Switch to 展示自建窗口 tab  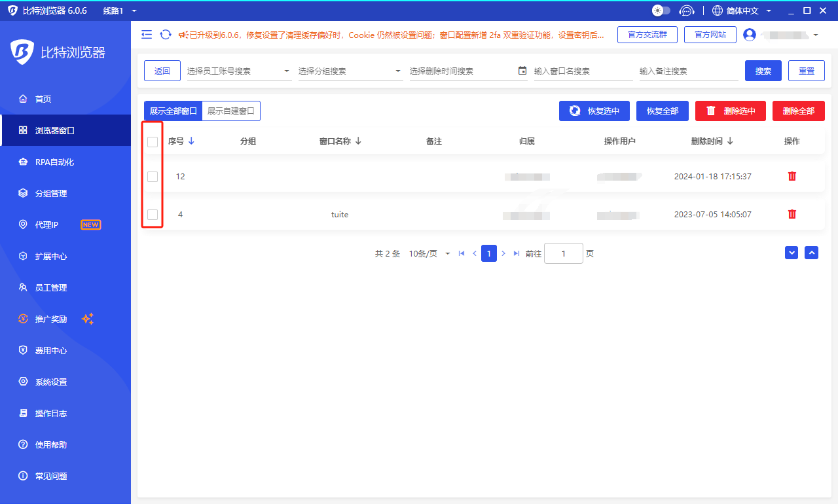point(231,111)
